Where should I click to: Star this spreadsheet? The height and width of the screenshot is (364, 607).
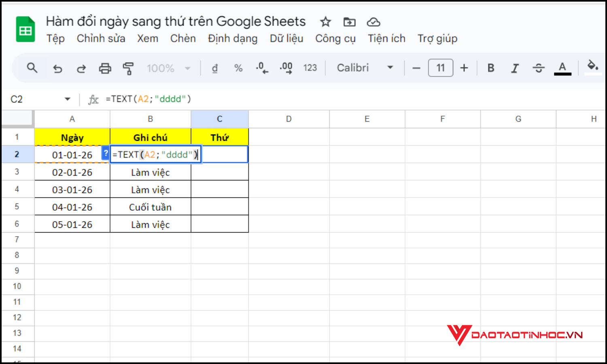point(325,22)
